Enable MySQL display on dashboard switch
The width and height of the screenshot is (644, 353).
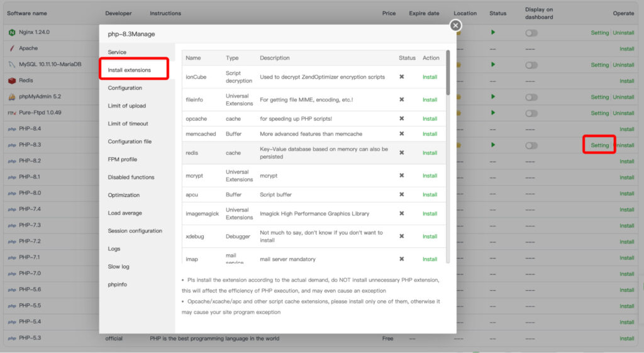pos(531,65)
